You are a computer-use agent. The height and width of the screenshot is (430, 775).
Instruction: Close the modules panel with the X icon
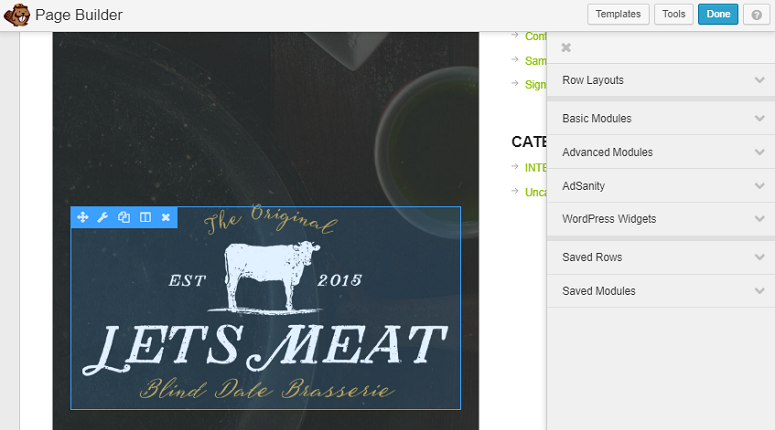[566, 47]
